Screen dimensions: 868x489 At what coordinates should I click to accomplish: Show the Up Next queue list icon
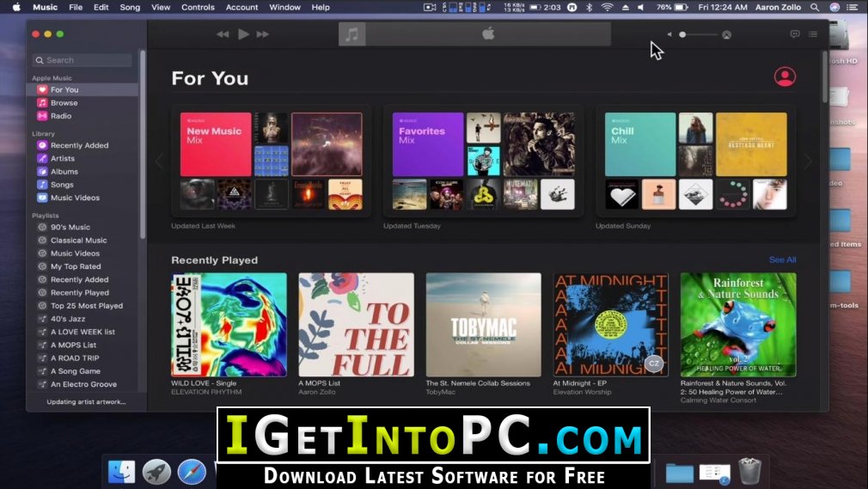pyautogui.click(x=813, y=34)
